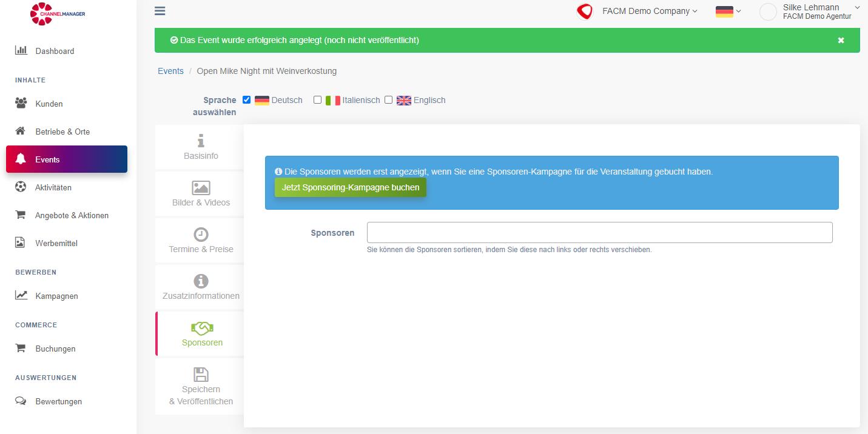Click breadcrumb text Open Mike Night mit Weinverkostung
Screen dimensions: 868x434
tap(267, 71)
